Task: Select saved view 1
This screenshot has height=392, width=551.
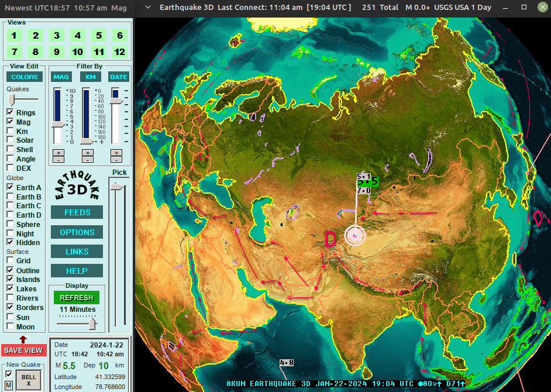Action: tap(15, 36)
